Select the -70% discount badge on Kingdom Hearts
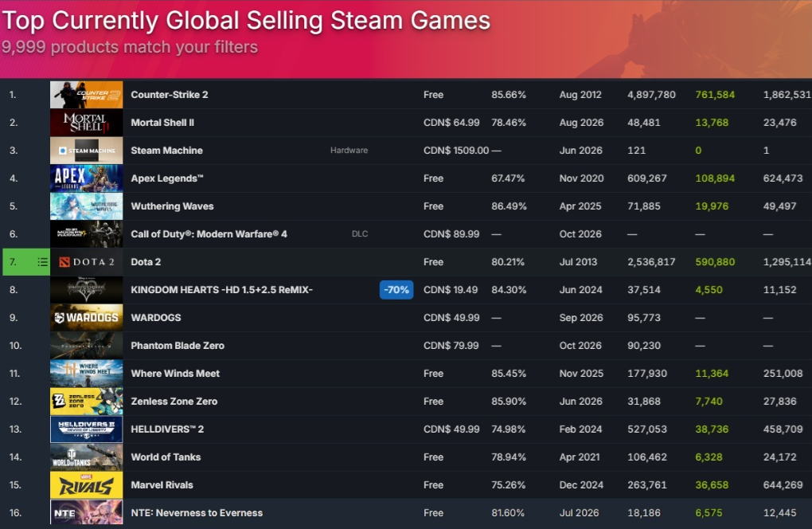 pos(396,290)
